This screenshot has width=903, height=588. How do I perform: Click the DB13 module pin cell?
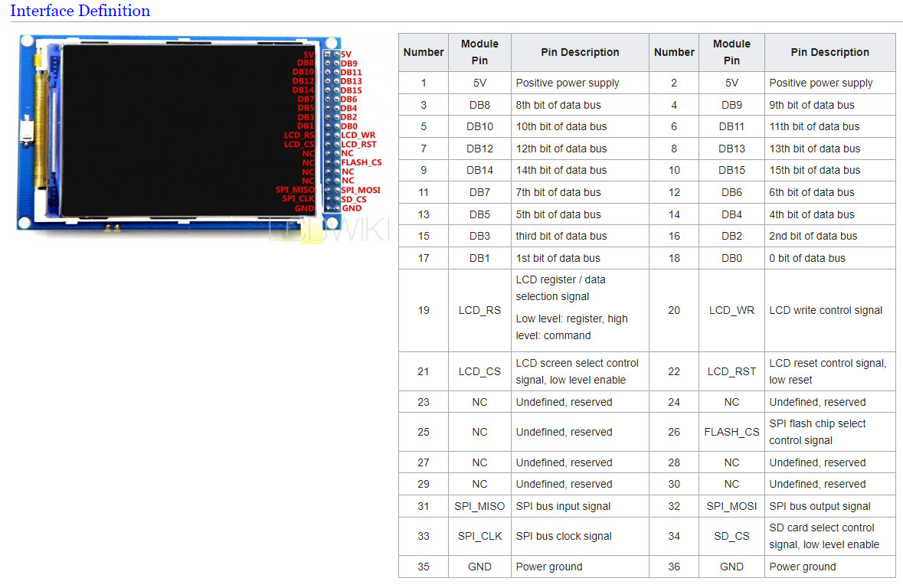pyautogui.click(x=731, y=149)
